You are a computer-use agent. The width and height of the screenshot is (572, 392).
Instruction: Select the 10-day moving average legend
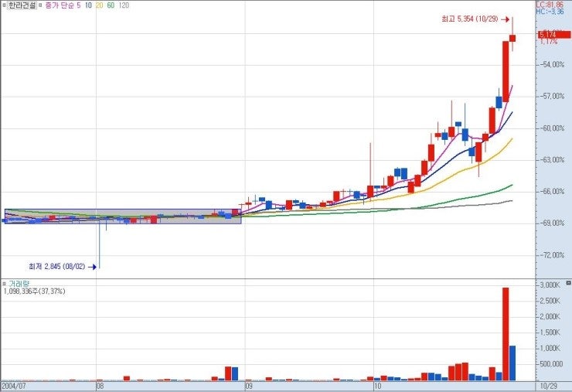89,5
